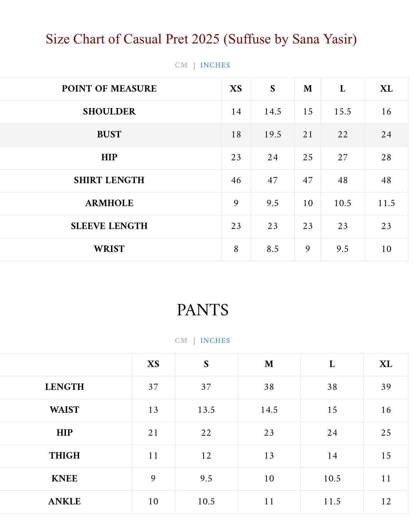The width and height of the screenshot is (413, 532).
Task: Click the SHOULDER row label
Action: (109, 112)
